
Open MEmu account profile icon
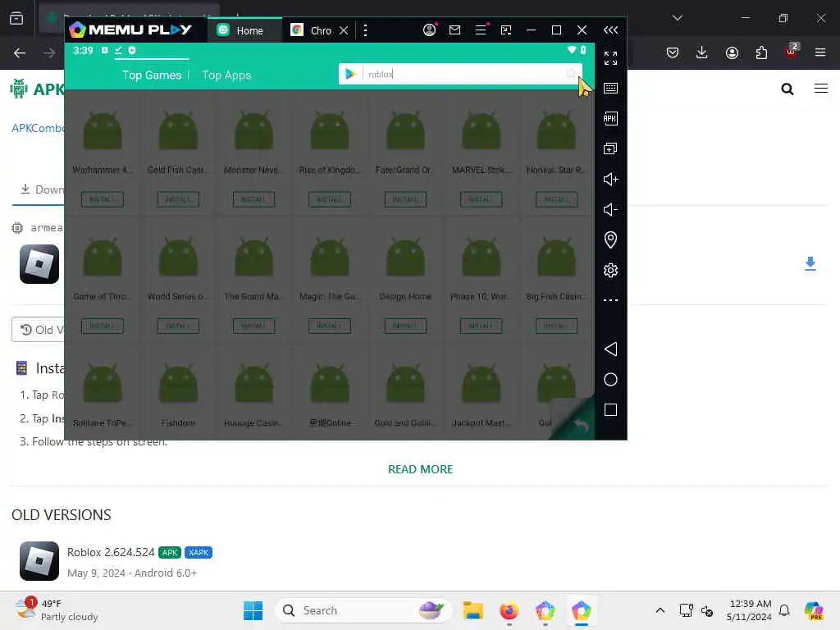[x=429, y=30]
